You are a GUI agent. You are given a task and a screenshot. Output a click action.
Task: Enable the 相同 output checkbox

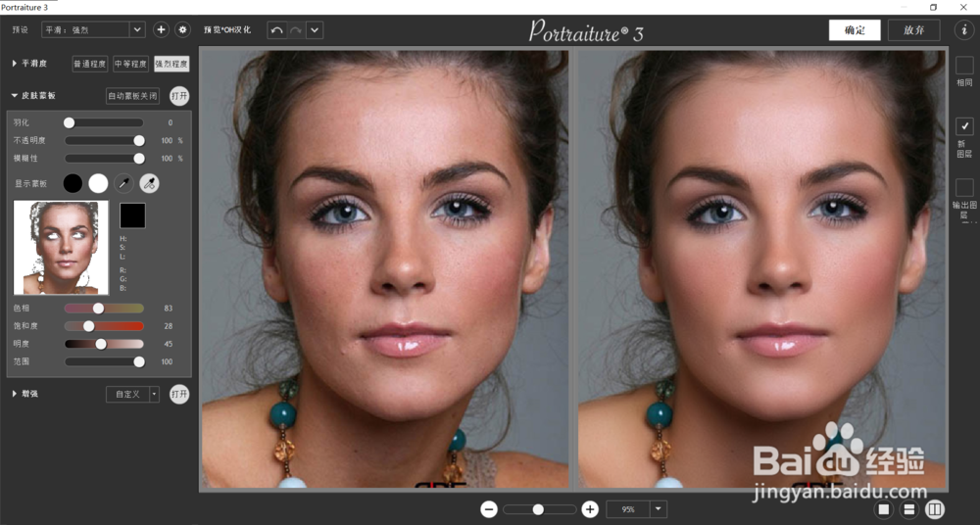click(x=964, y=65)
